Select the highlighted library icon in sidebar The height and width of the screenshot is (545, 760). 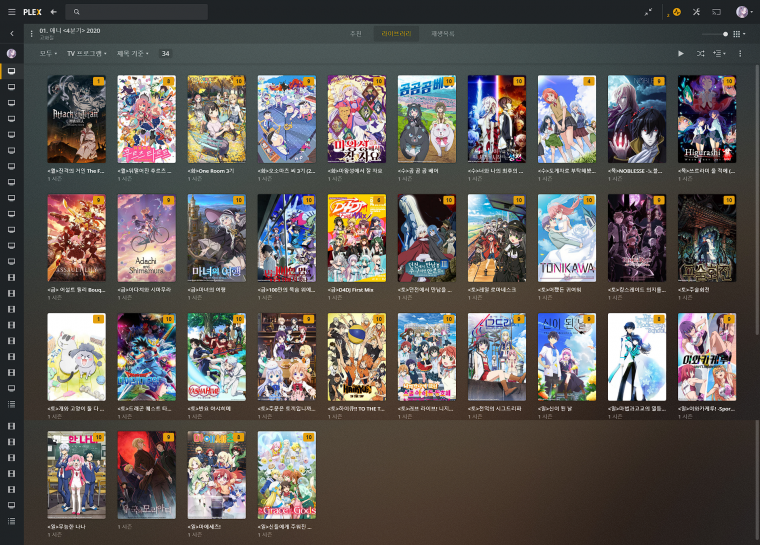12,71
